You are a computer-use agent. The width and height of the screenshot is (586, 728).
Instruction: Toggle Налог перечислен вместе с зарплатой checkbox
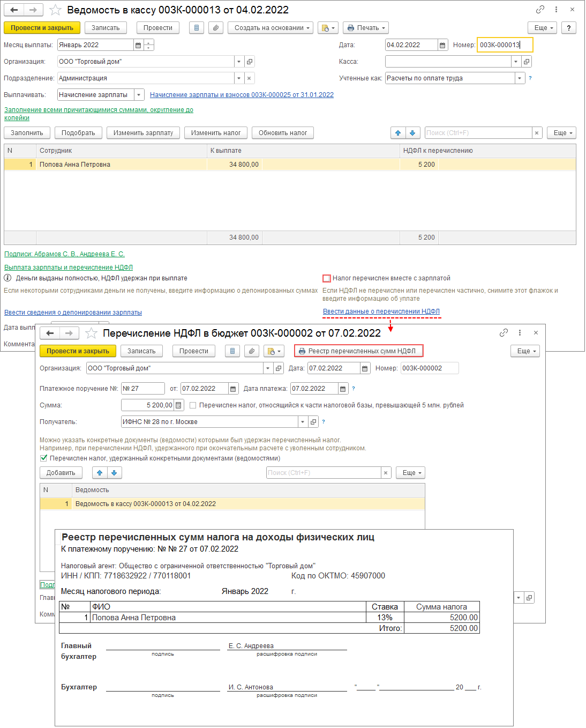(326, 278)
